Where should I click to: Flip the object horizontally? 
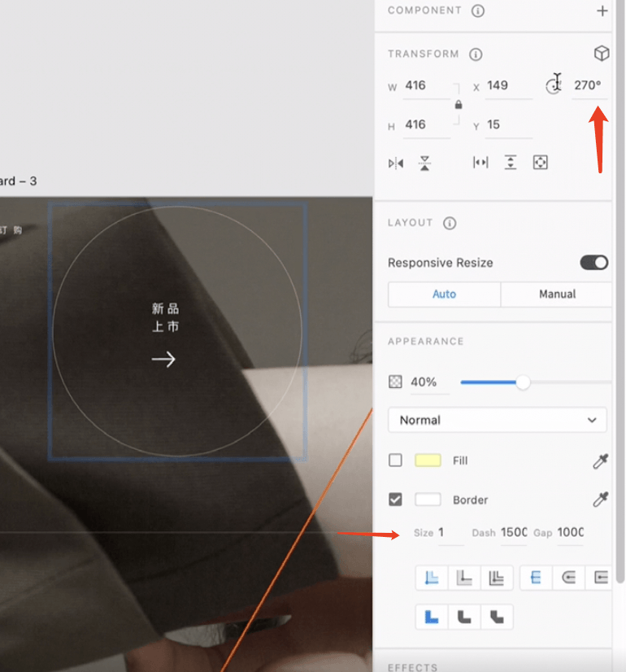[396, 163]
